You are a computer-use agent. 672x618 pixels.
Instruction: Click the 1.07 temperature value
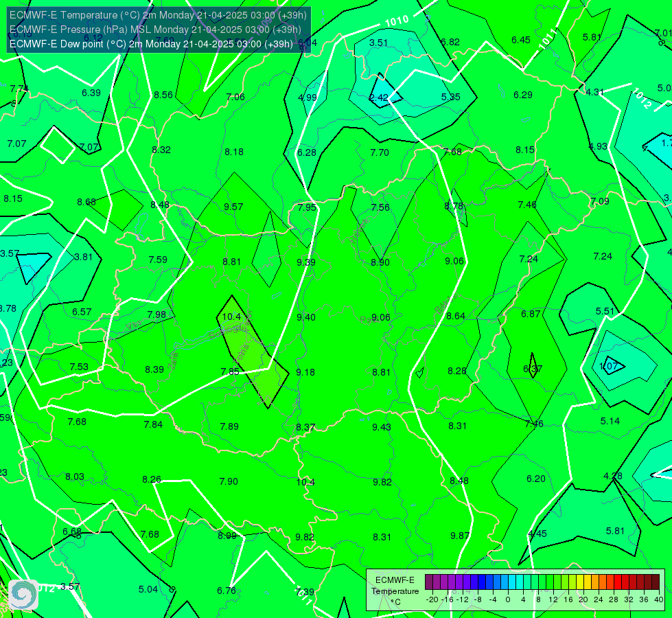tap(608, 366)
